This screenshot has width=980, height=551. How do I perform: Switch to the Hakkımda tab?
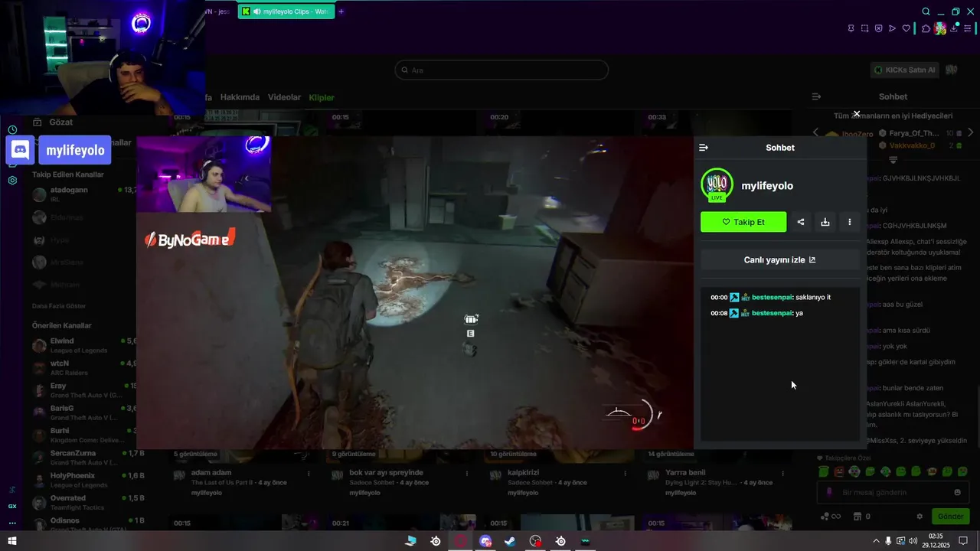point(240,97)
